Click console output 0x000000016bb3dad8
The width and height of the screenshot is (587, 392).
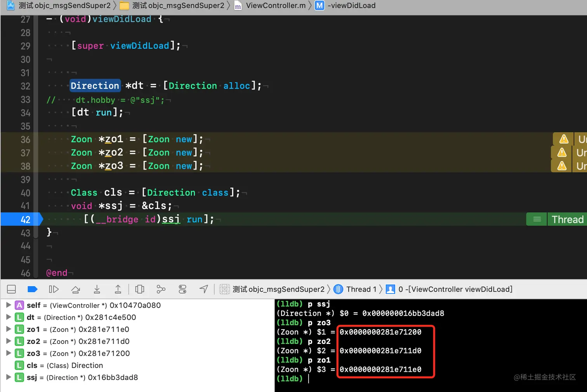tap(403, 313)
